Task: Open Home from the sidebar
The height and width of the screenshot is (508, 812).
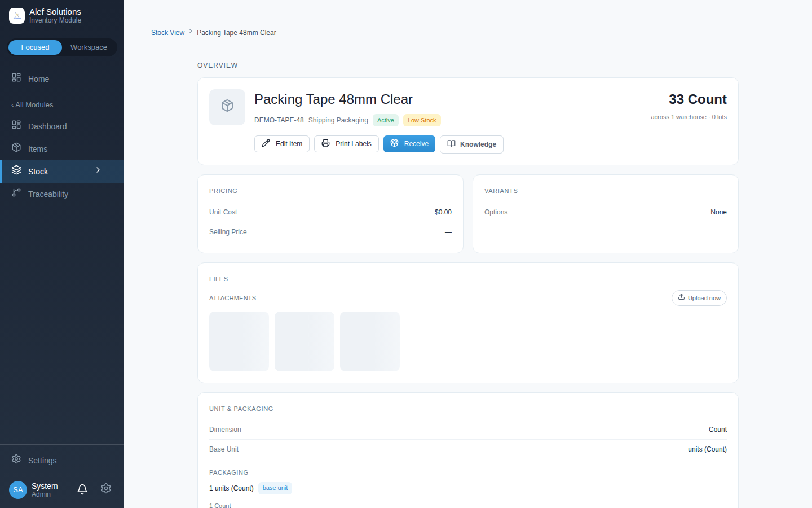Action: pyautogui.click(x=62, y=79)
